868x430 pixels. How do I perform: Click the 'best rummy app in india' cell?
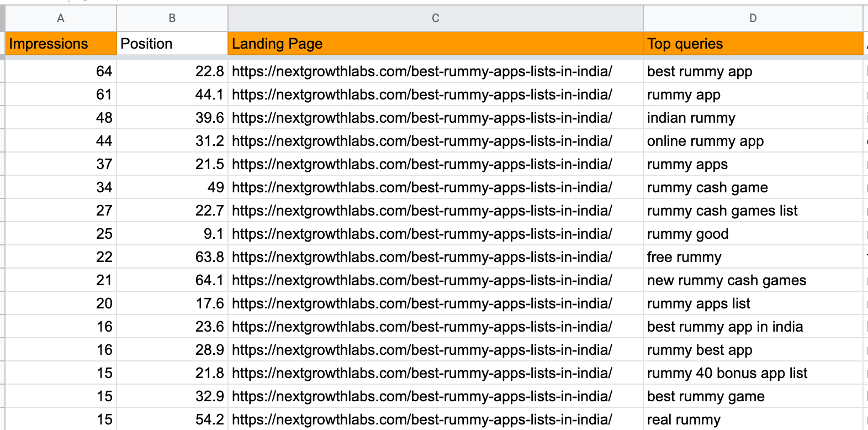click(x=753, y=327)
